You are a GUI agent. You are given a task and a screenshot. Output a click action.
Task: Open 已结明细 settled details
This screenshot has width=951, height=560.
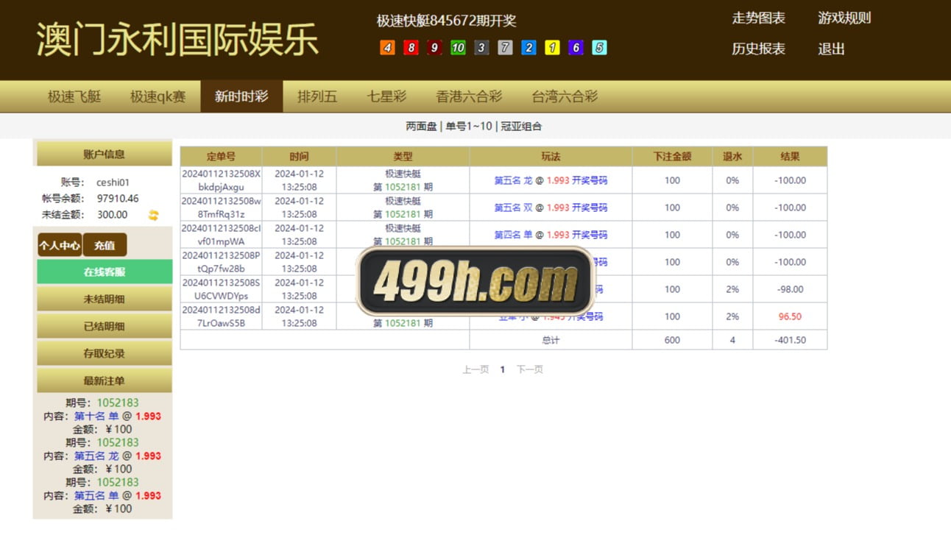105,326
